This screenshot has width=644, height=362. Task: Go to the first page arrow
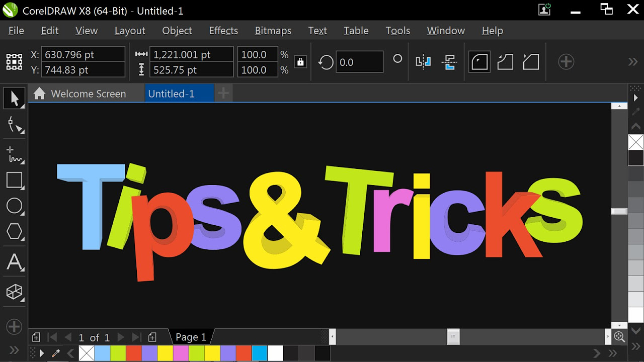(52, 337)
